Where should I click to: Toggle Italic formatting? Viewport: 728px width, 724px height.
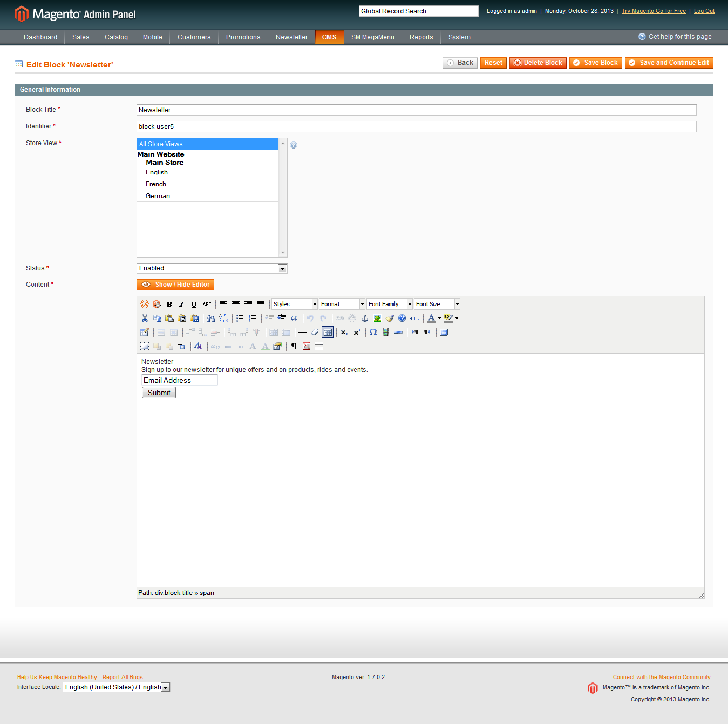(x=181, y=304)
